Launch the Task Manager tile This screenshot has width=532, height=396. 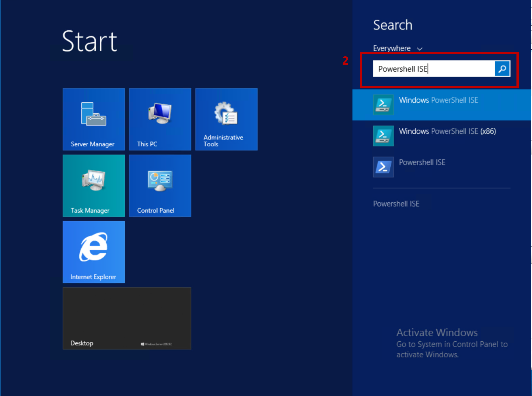coord(94,186)
